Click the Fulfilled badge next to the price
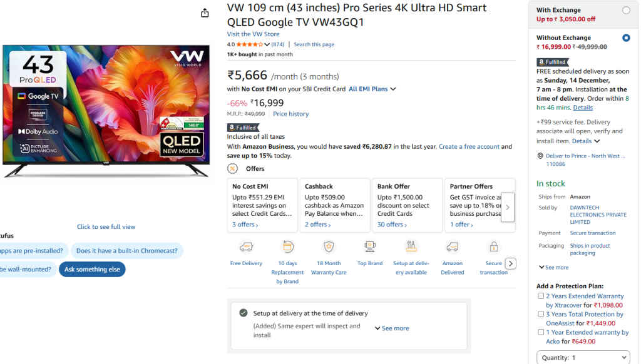Screen dimensions: 641x364 point(243,127)
